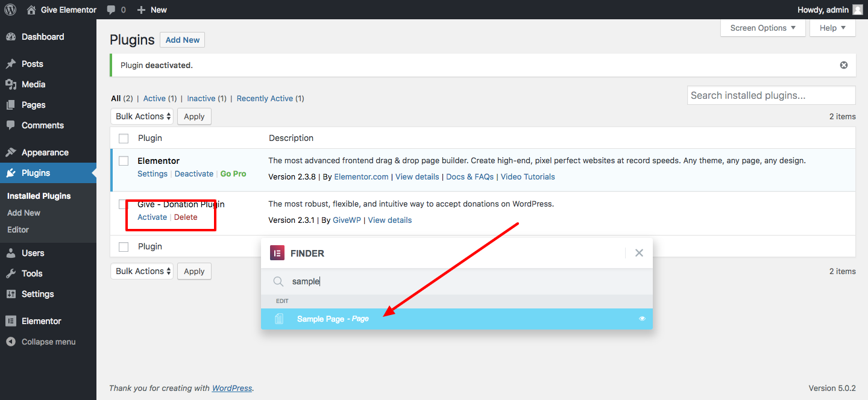Open the Bulk Actions dropdown

click(142, 116)
